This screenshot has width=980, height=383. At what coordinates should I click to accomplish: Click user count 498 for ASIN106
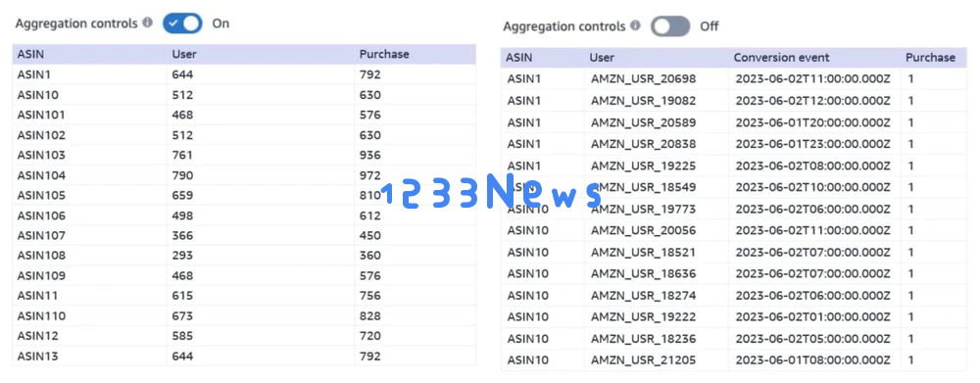[x=182, y=215]
